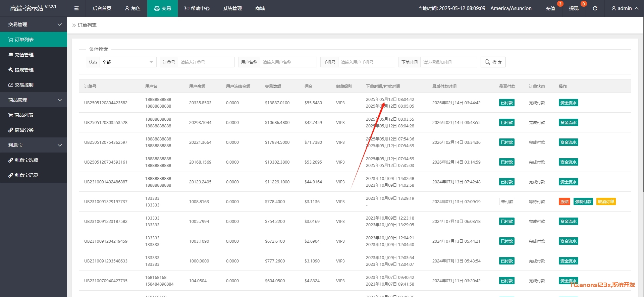The width and height of the screenshot is (644, 297).
Task: Click 取消订单 for order UB2310091329197737
Action: [x=606, y=202]
